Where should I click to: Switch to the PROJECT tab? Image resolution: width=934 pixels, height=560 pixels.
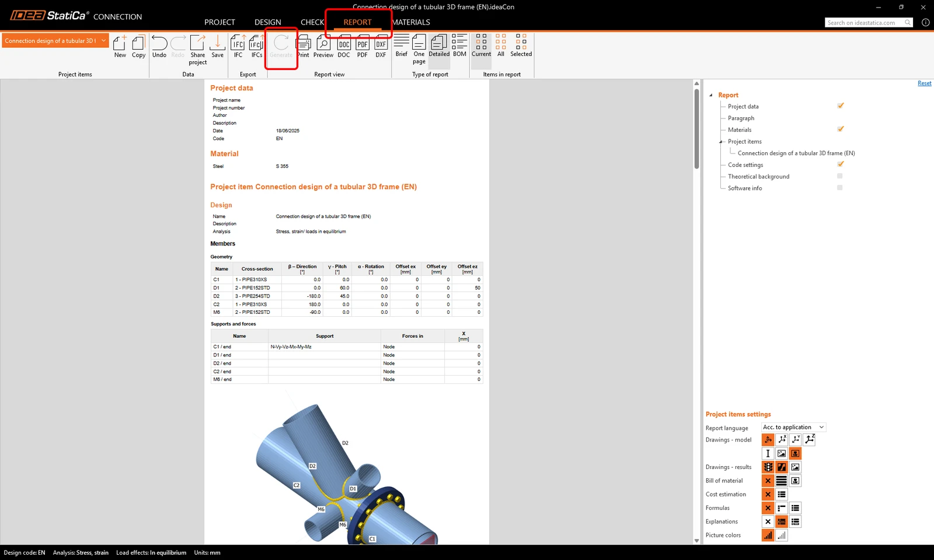tap(219, 22)
